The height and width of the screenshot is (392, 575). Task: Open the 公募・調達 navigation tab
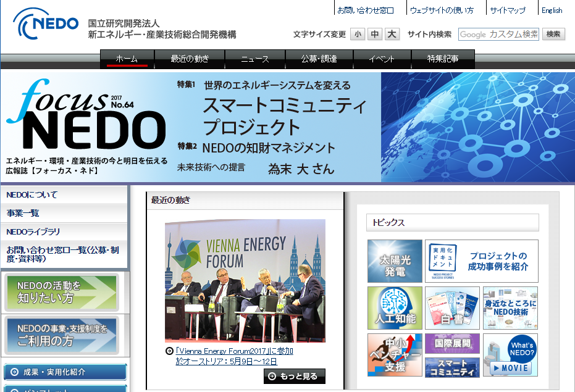coord(319,59)
